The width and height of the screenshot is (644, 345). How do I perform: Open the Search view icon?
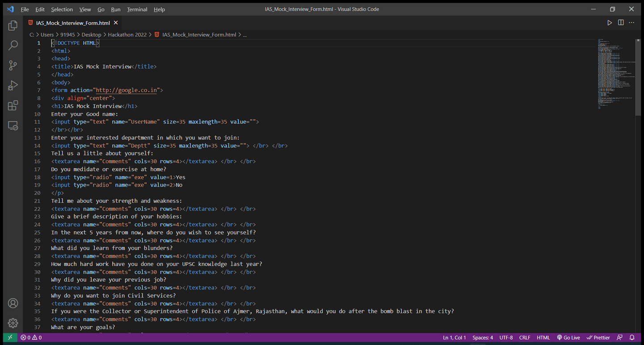(13, 45)
